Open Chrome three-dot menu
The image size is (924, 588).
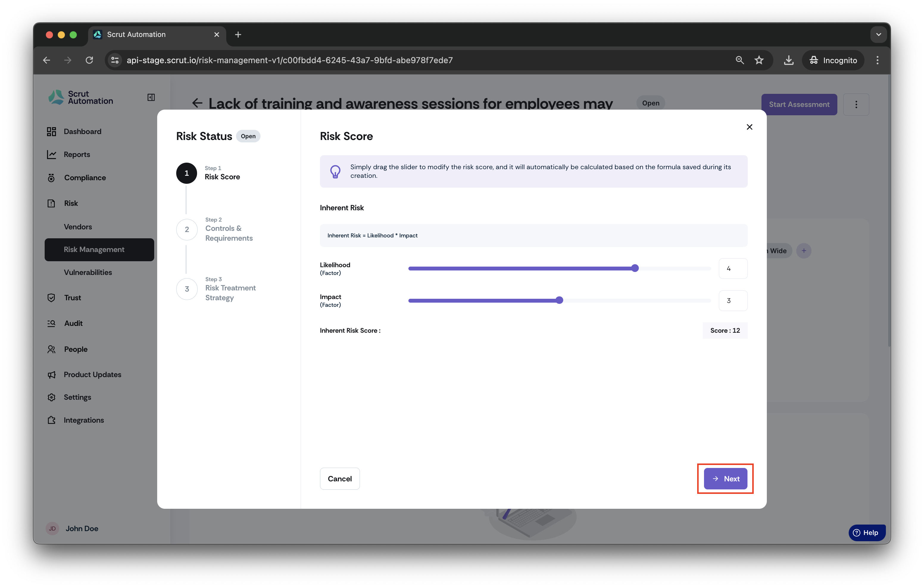pos(877,60)
